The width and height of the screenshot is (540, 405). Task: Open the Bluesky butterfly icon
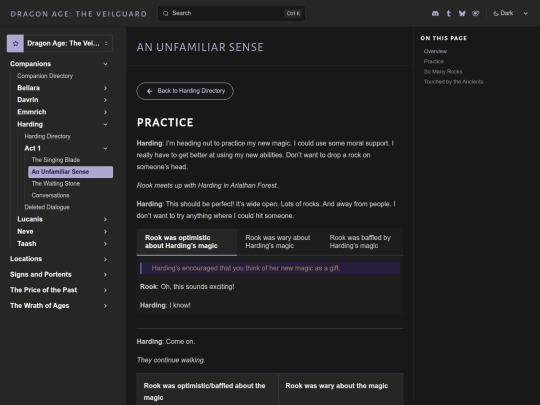[462, 13]
